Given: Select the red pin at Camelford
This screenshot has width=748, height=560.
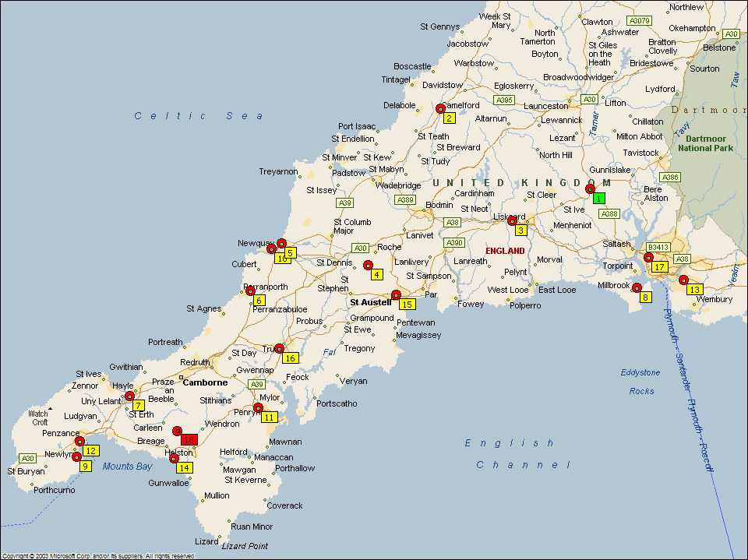Looking at the screenshot, I should coord(440,108).
